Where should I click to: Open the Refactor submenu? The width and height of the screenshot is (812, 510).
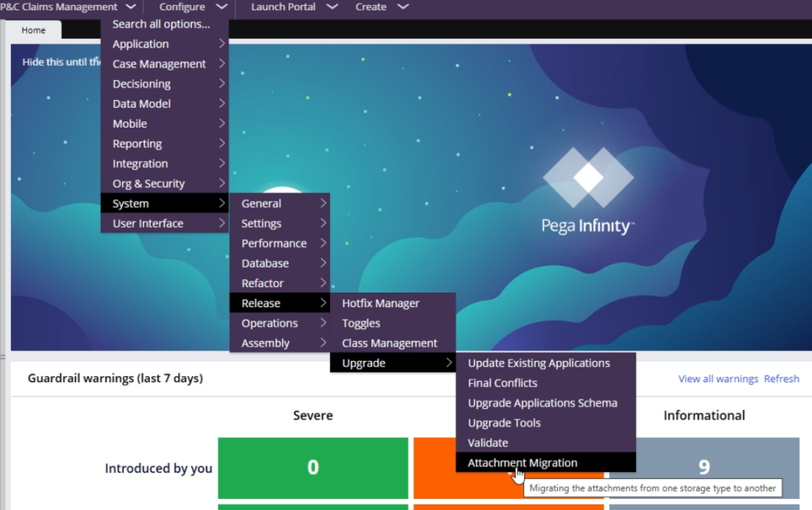(x=280, y=283)
